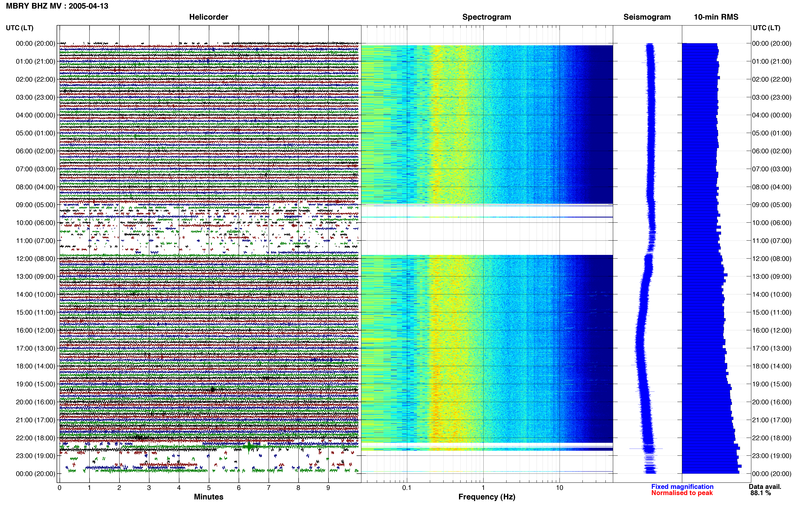This screenshot has width=812, height=508.
Task: Click the left '09:00 (05:00)' time label
Action: coord(36,205)
